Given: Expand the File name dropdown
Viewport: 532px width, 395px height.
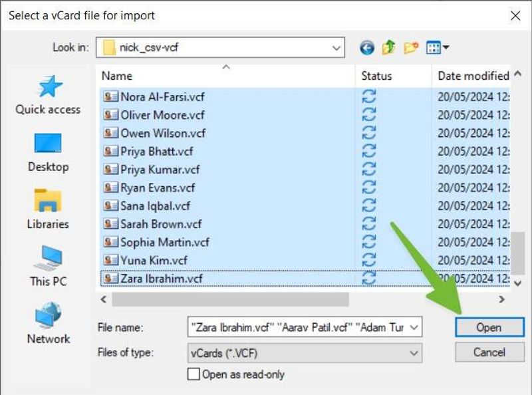Looking at the screenshot, I should [414, 327].
